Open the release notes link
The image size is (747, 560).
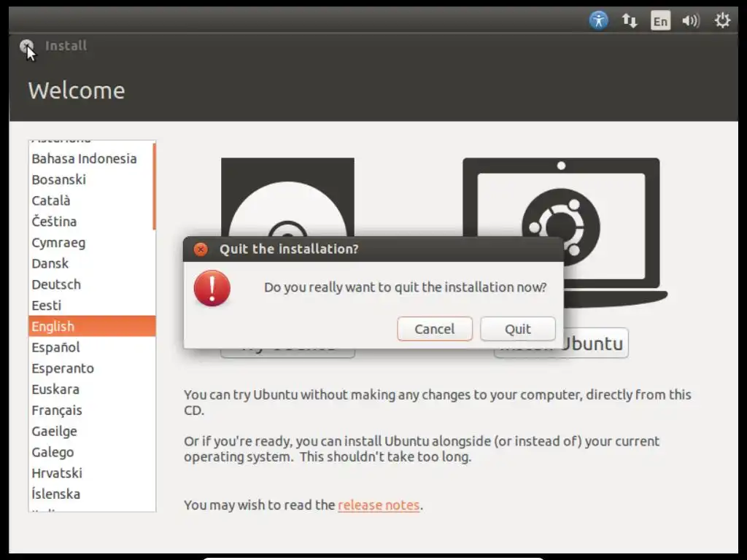379,505
